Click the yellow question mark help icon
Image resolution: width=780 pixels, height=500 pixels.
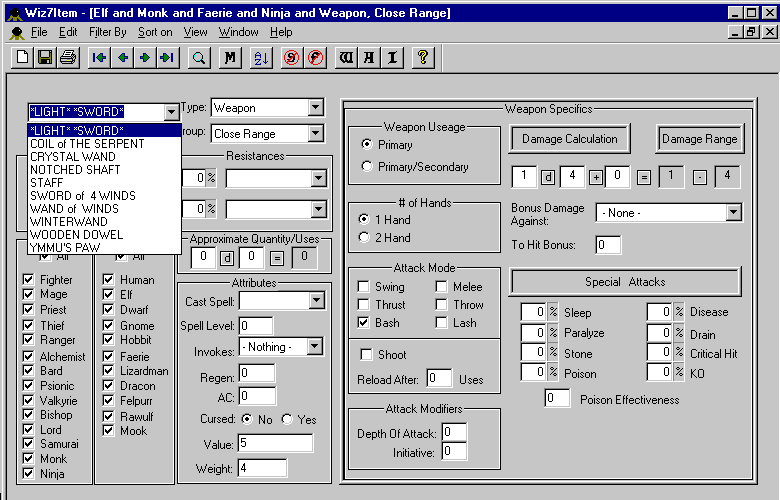click(x=423, y=58)
